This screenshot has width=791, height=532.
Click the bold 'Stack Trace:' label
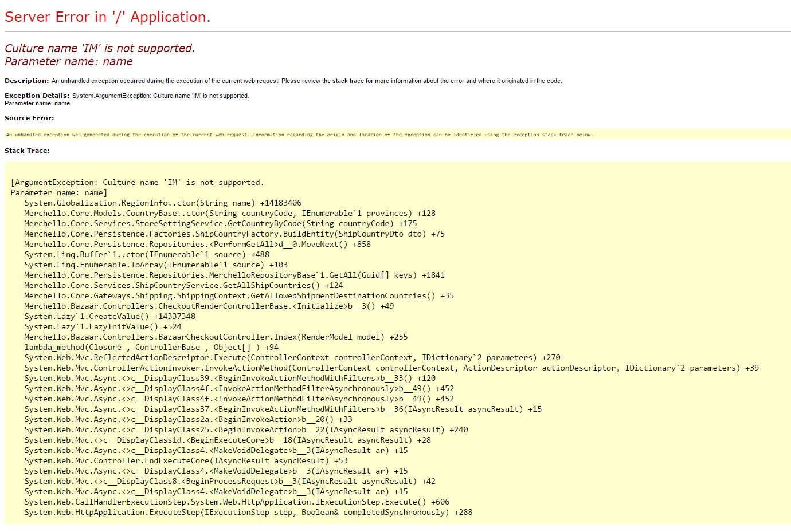(27, 151)
